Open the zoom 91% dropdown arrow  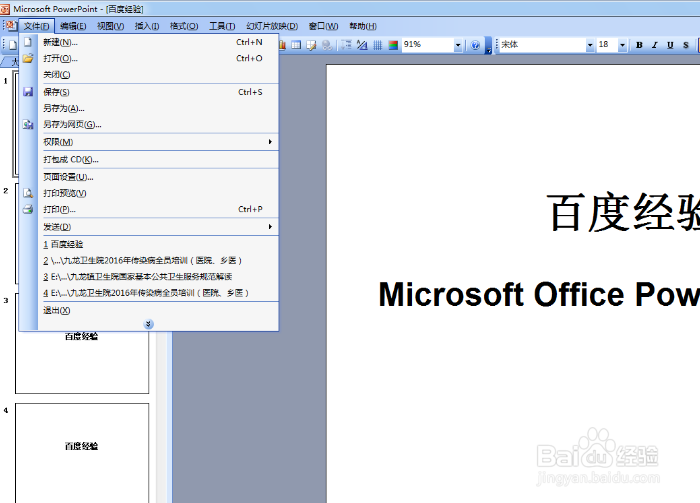point(458,45)
